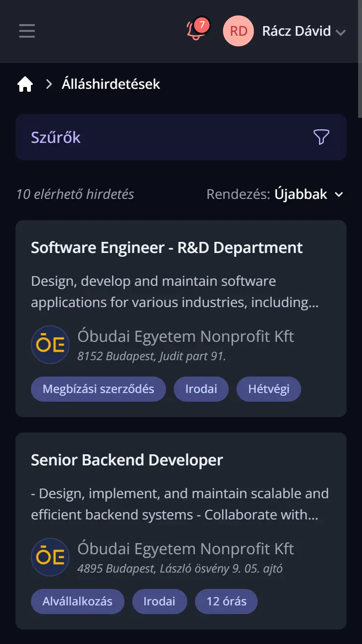Open the hamburger menu
Screen dimensions: 362x644
click(27, 31)
